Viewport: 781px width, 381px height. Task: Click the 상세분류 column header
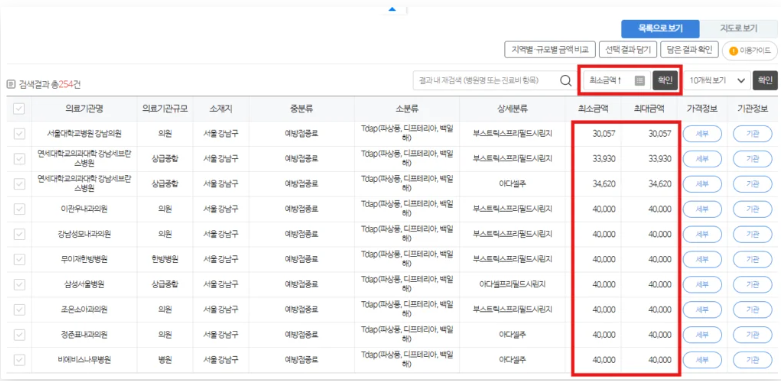click(513, 109)
